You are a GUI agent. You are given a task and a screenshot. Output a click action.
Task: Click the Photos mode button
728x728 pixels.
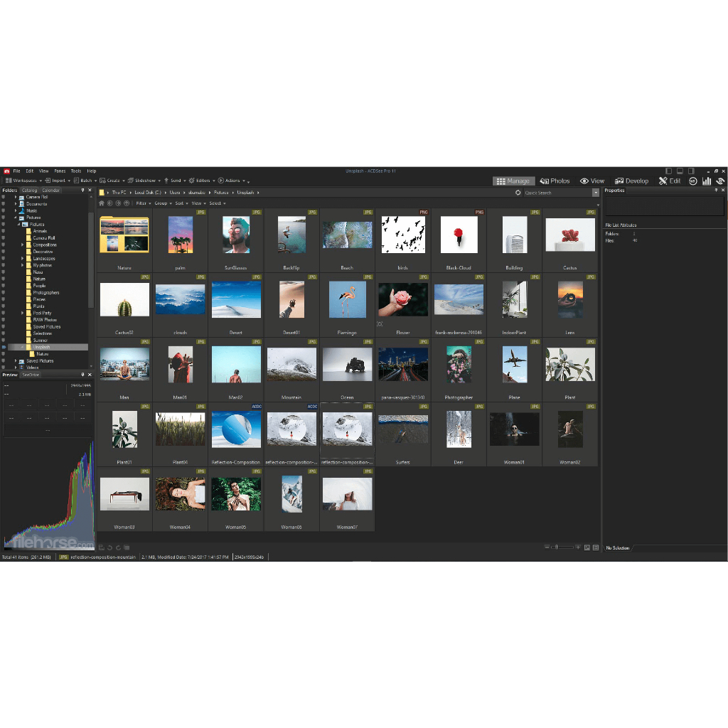pyautogui.click(x=555, y=181)
